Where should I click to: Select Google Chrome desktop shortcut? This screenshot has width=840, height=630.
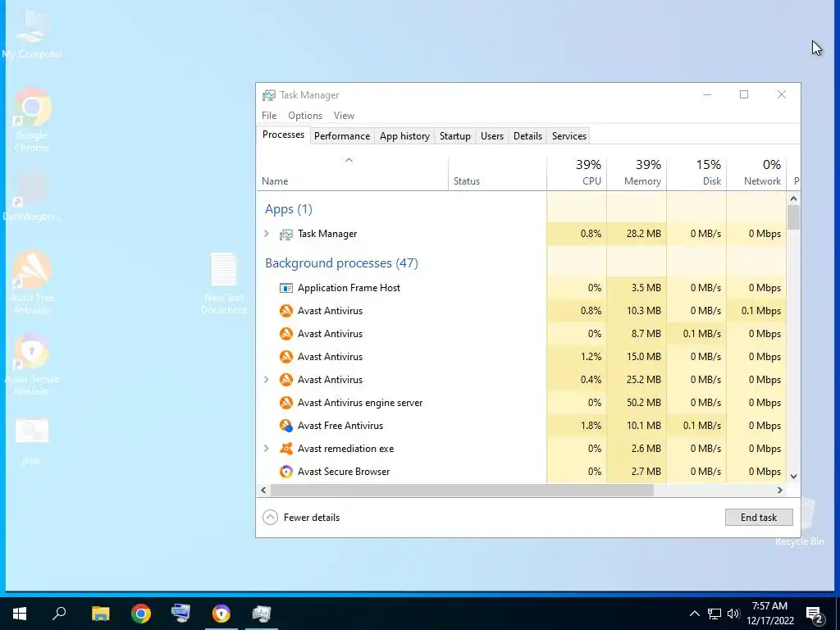pos(32,120)
